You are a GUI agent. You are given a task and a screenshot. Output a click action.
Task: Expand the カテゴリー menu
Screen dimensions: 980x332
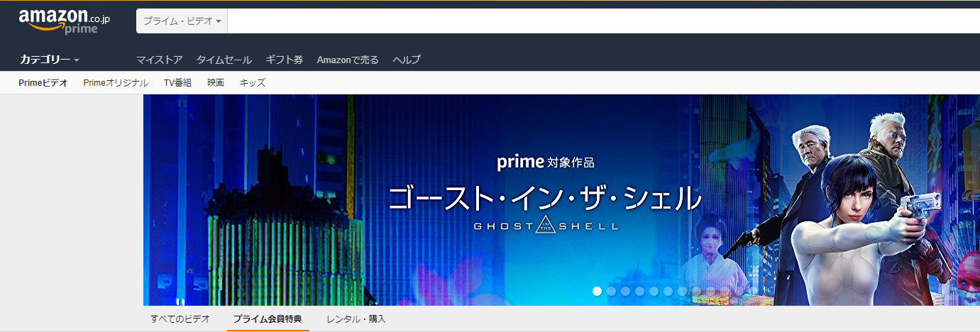click(x=49, y=60)
